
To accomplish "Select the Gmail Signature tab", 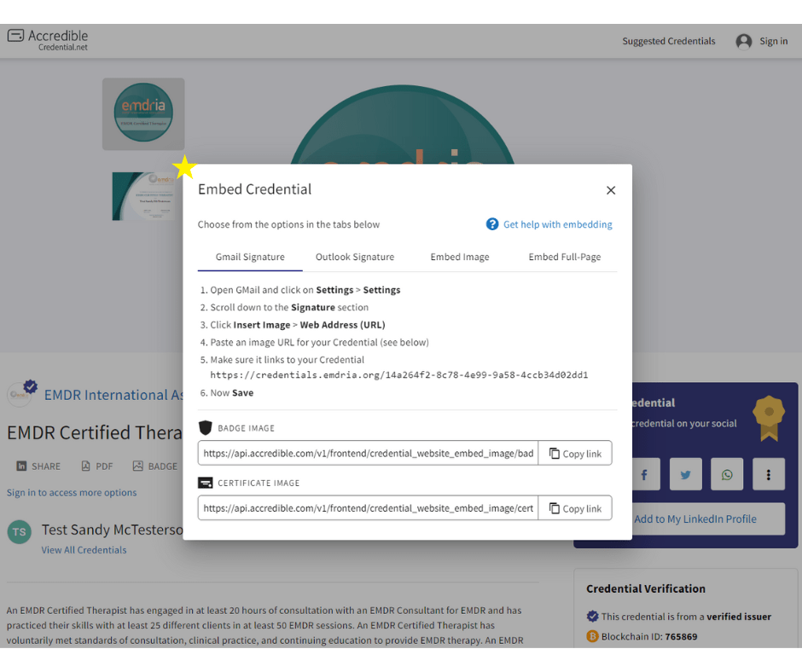I will tap(250, 257).
